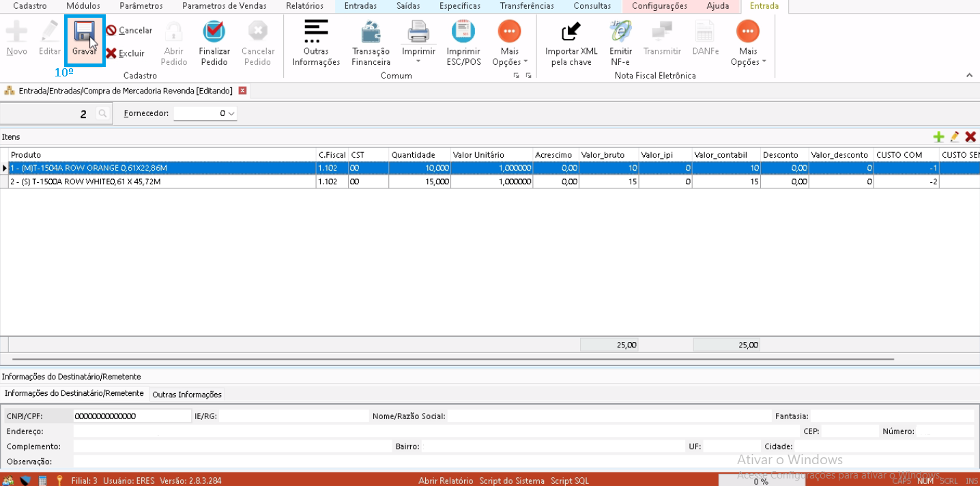The image size is (980, 486).
Task: Click the DANFe document icon
Action: tap(705, 32)
